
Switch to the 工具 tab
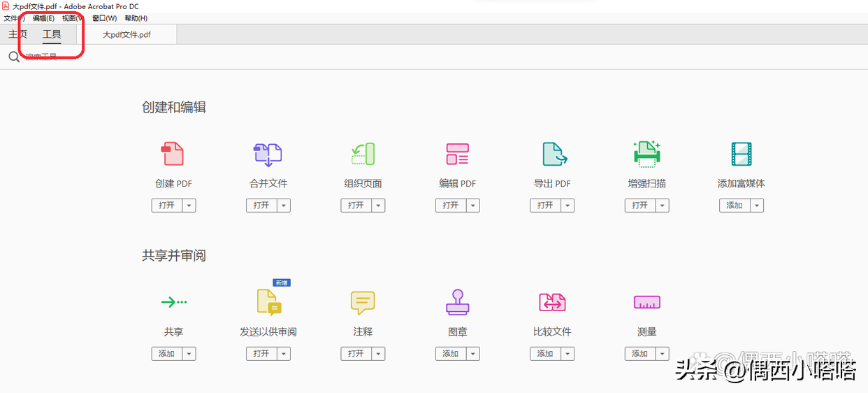tap(52, 34)
